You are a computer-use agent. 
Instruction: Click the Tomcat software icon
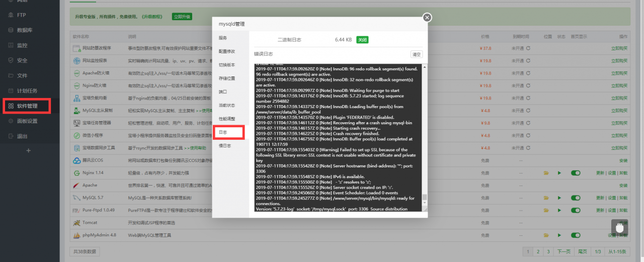tap(76, 222)
